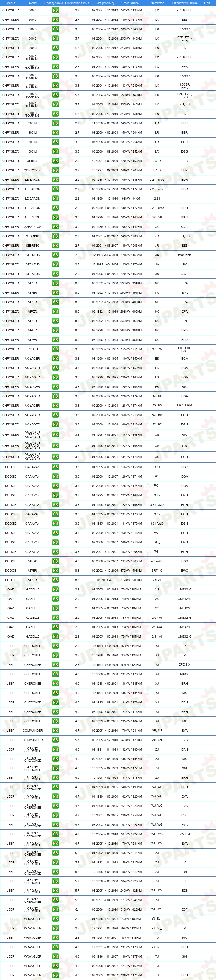216x980 pixels.
Task: Click the 'CIRRUS' model cell
Action: (x=33, y=161)
